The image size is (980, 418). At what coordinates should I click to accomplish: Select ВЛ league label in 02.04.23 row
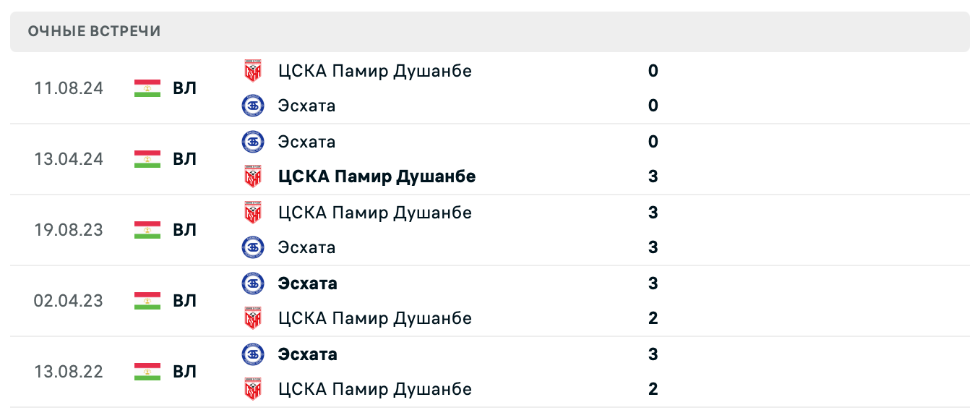click(184, 301)
